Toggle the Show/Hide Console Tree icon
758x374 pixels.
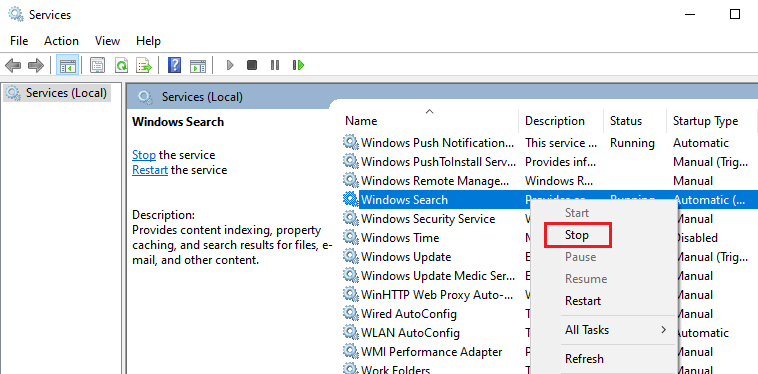pyautogui.click(x=67, y=65)
